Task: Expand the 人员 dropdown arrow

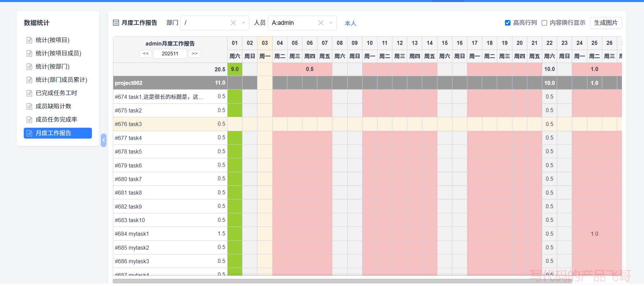Action: tap(331, 23)
